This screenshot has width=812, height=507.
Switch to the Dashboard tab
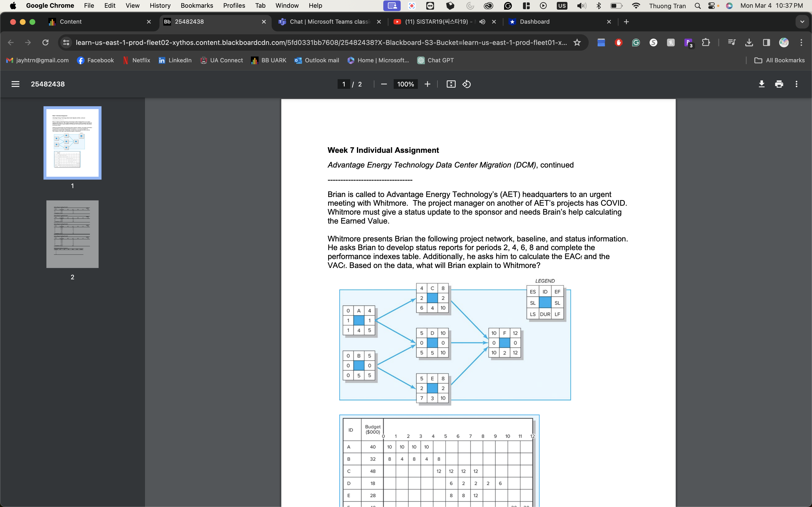coord(535,22)
